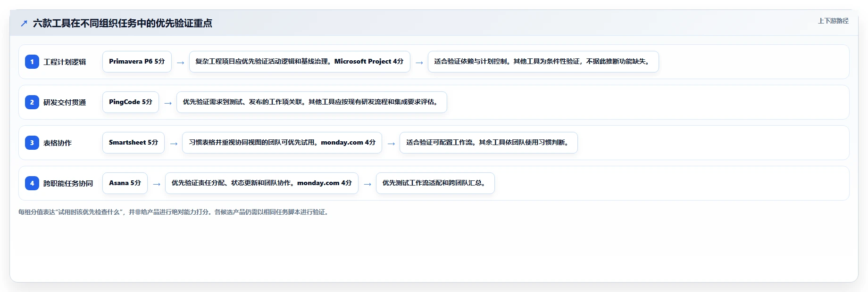This screenshot has height=292, width=868.
Task: Click the arrow before 优先测试工作流适配 box
Action: 367,184
